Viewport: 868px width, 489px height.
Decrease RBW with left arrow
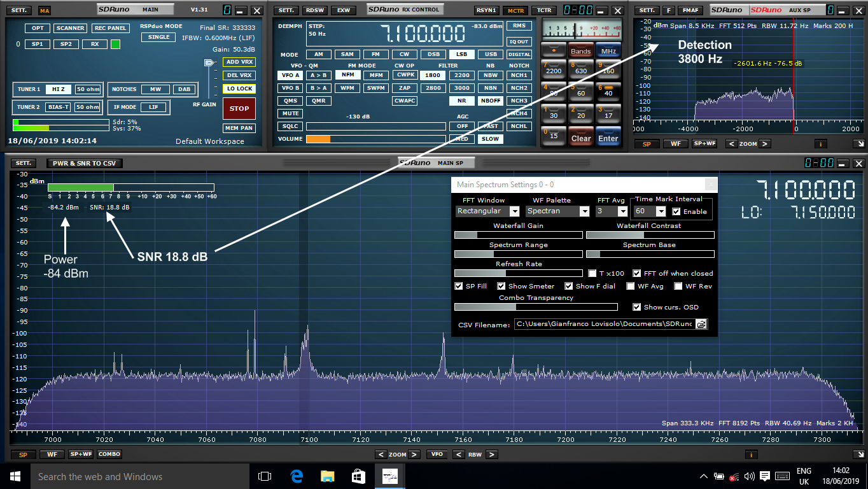(x=458, y=455)
